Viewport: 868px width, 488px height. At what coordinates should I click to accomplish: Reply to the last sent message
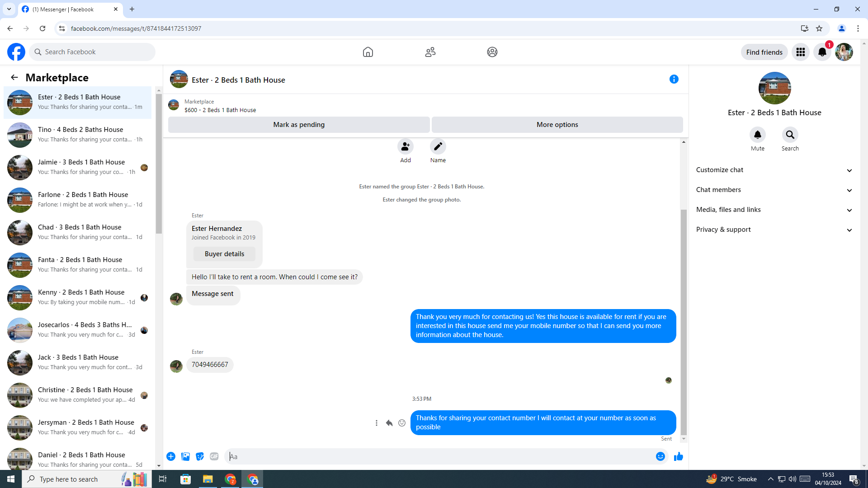(389, 423)
